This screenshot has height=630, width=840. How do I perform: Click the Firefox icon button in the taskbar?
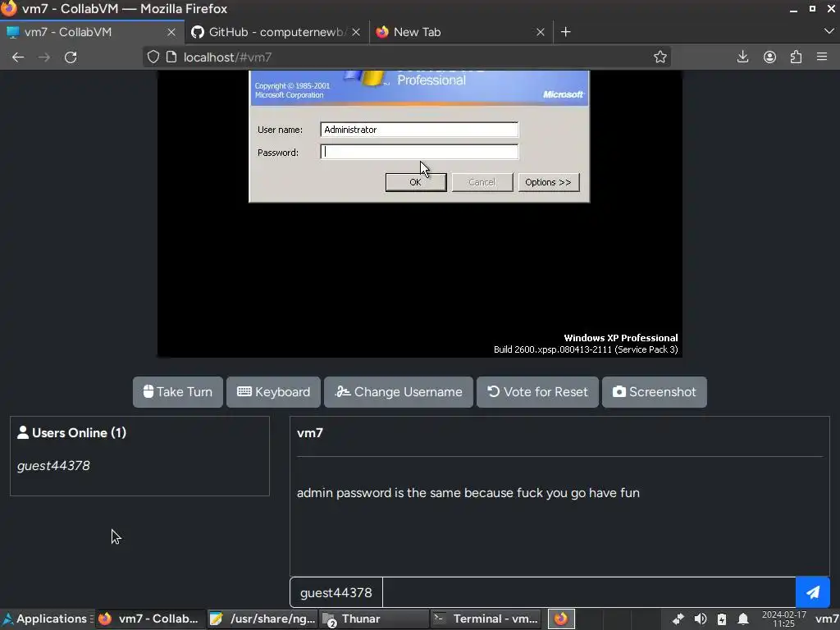561,619
